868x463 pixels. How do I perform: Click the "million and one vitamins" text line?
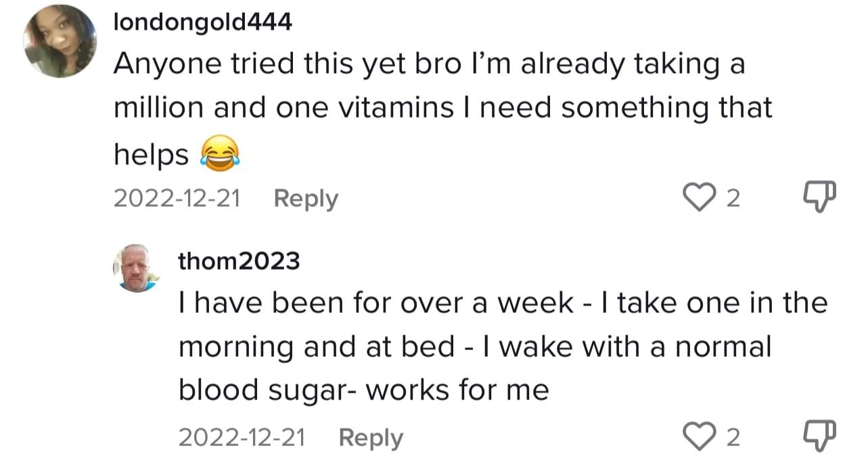442,108
